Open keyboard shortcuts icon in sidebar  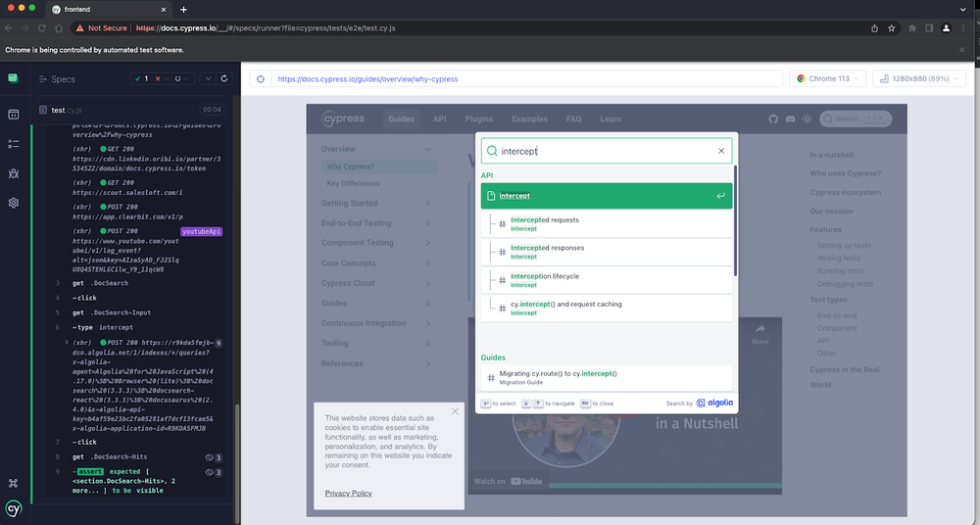point(14,482)
